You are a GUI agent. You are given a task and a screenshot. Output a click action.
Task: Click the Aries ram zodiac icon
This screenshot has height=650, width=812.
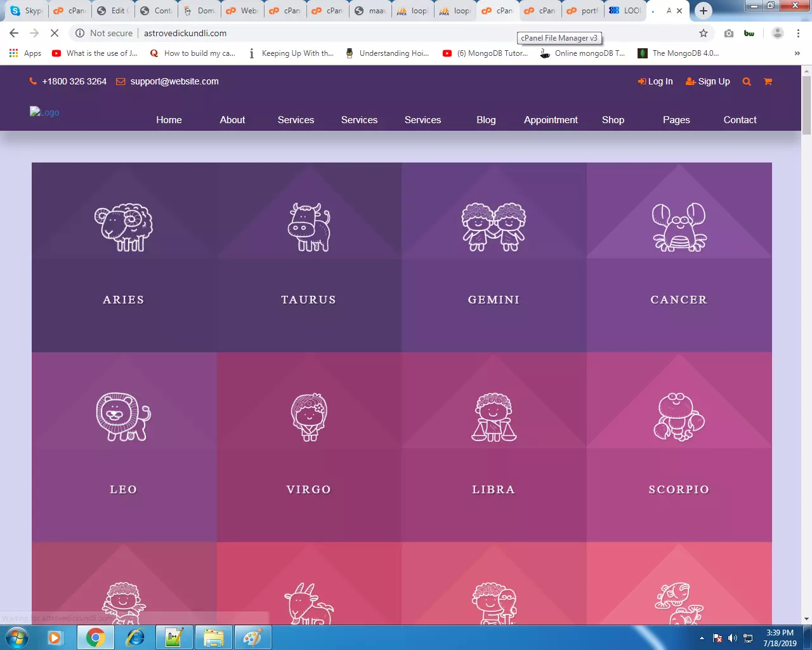124,227
